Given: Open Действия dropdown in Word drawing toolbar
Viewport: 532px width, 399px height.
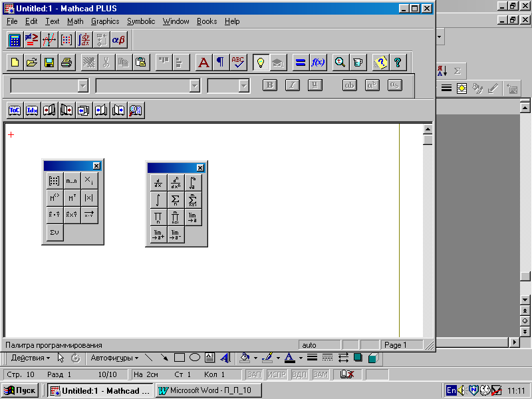Looking at the screenshot, I should [x=31, y=358].
